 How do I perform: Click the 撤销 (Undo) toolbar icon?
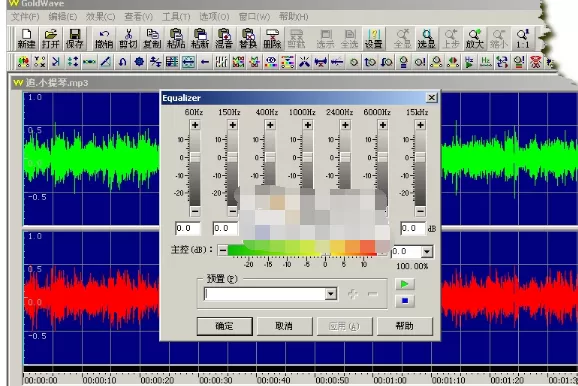click(104, 39)
